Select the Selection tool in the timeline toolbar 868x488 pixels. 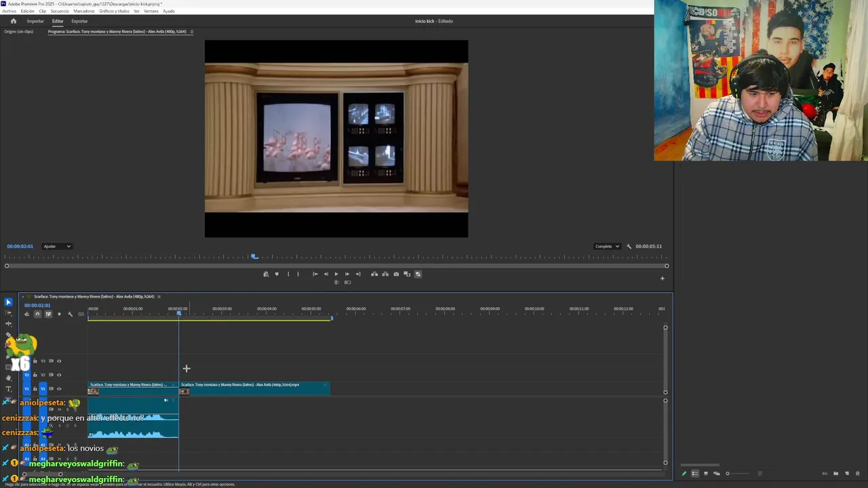[9, 302]
